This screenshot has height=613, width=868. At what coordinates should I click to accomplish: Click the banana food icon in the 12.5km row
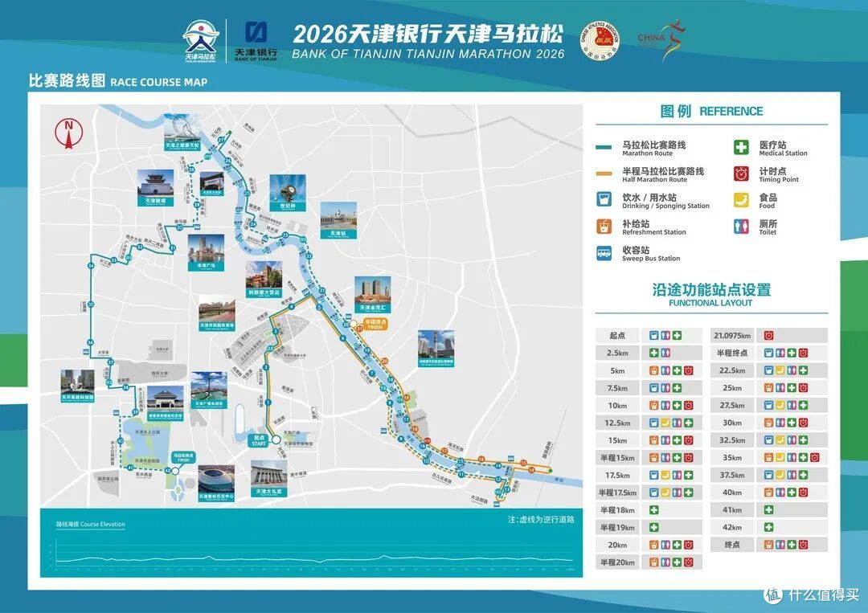[665, 423]
